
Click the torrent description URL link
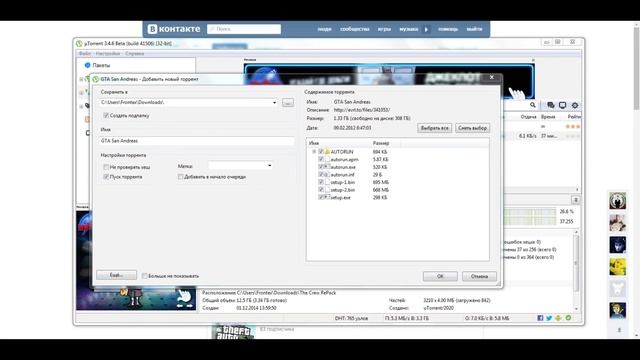click(x=362, y=110)
